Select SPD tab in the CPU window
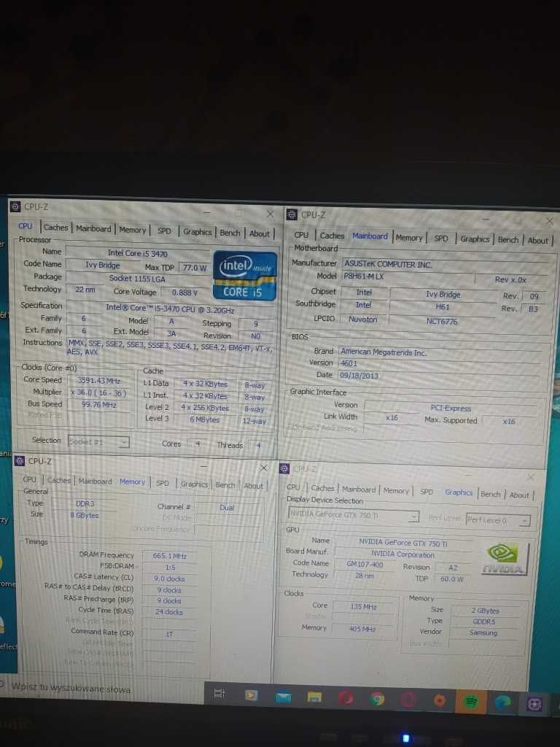 (164, 231)
